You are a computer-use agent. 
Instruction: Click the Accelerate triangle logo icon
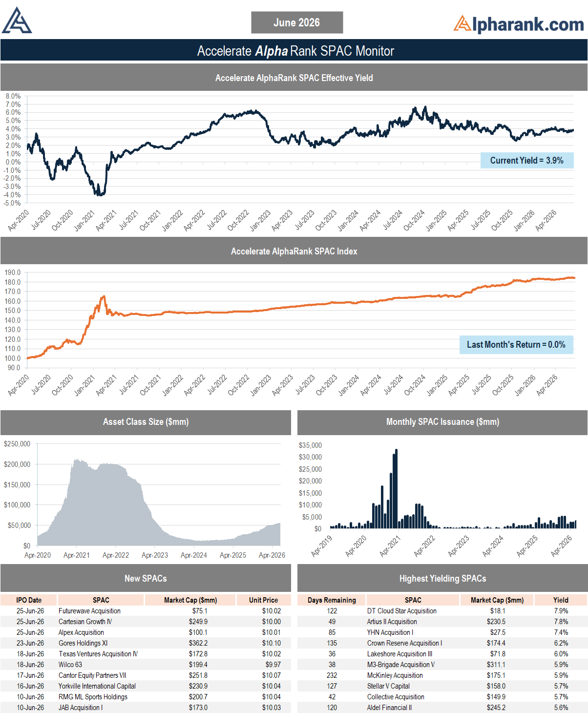point(17,21)
